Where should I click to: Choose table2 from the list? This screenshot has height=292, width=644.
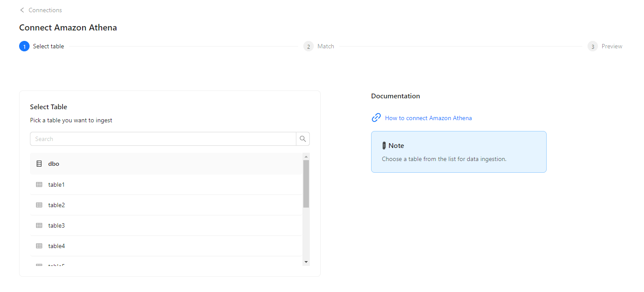pos(166,205)
